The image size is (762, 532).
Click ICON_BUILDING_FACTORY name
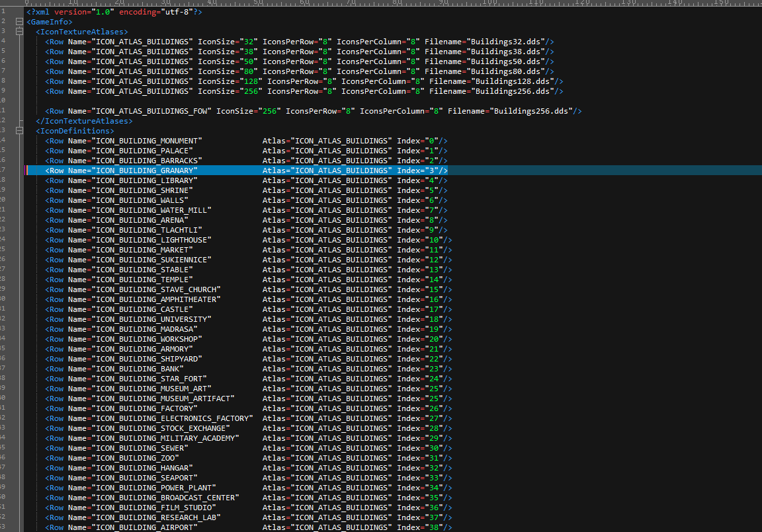tap(145, 408)
